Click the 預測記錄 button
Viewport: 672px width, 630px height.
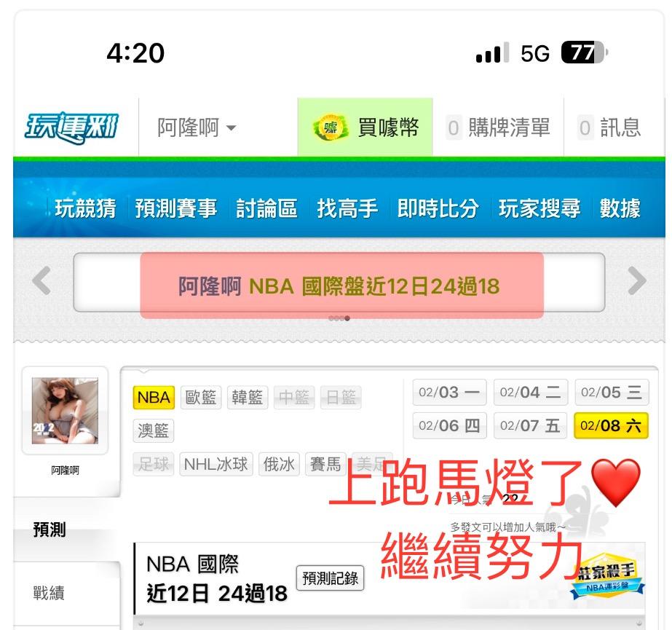330,578
